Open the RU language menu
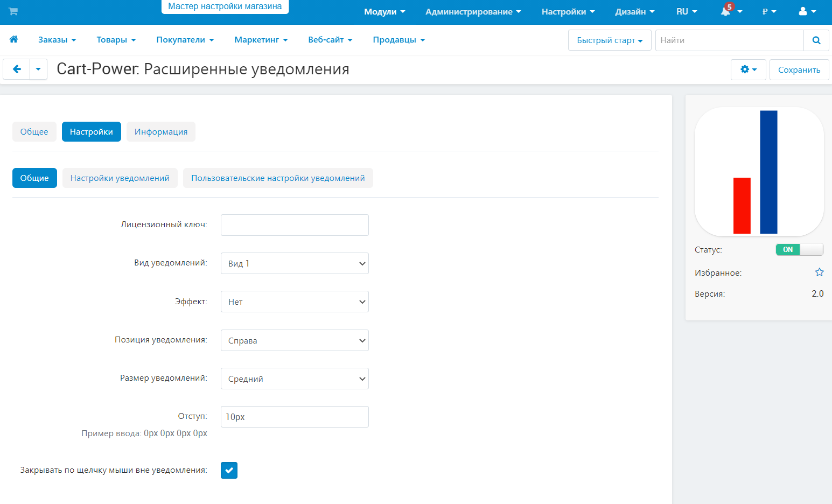832x504 pixels. [687, 11]
